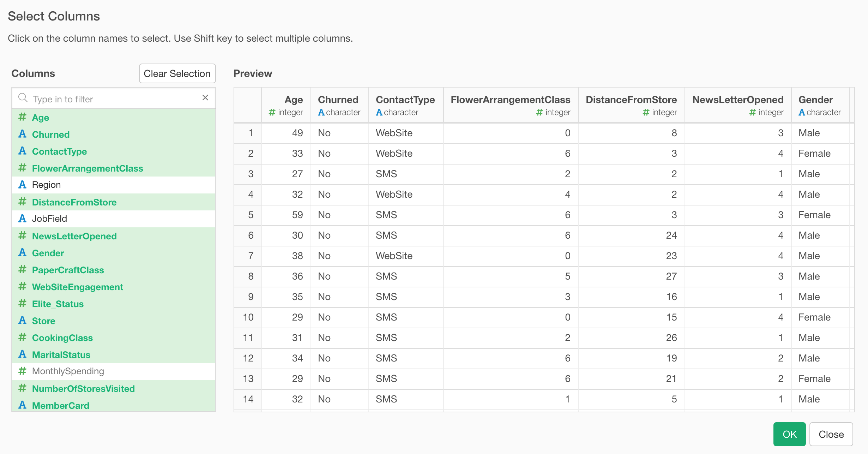The height and width of the screenshot is (454, 868).
Task: Confirm column selection with OK
Action: click(789, 434)
